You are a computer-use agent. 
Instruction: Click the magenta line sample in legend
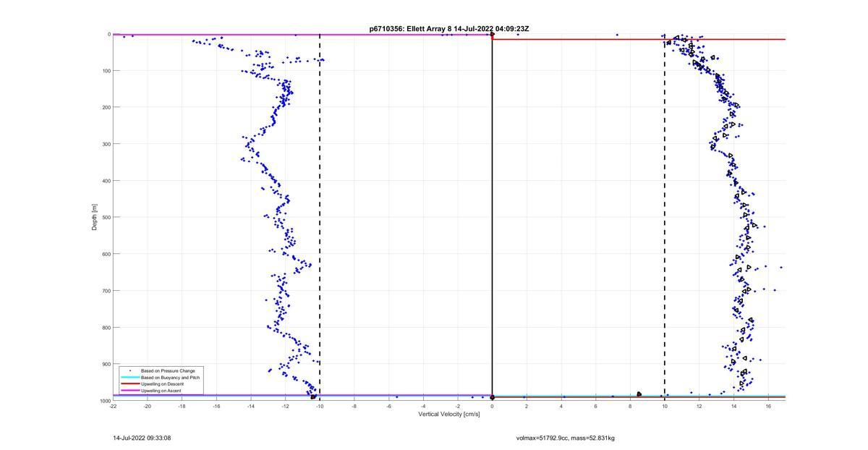coord(130,391)
